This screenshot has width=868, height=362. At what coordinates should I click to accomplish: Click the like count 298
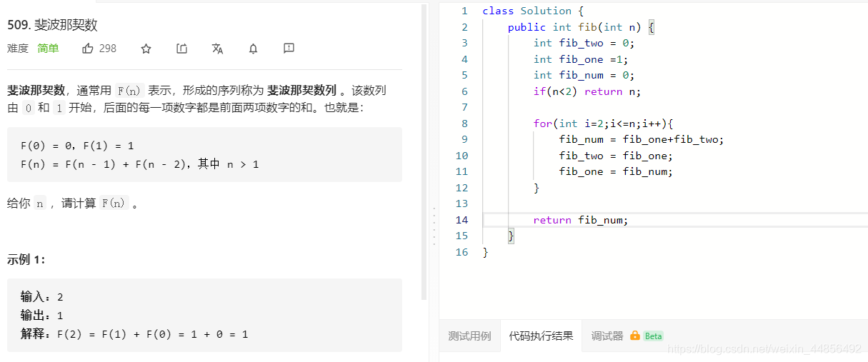pos(108,49)
